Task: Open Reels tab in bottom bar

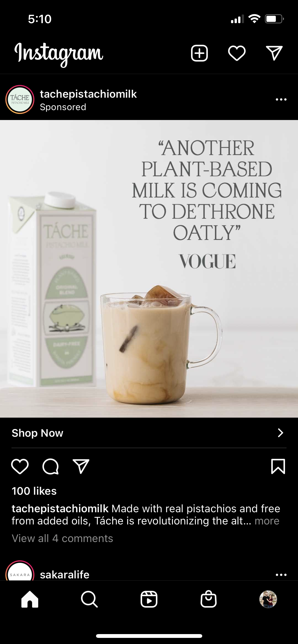Action: click(149, 599)
